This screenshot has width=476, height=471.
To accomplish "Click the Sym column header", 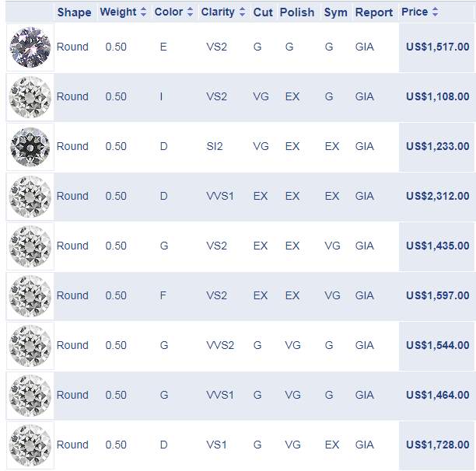I will click(x=335, y=12).
